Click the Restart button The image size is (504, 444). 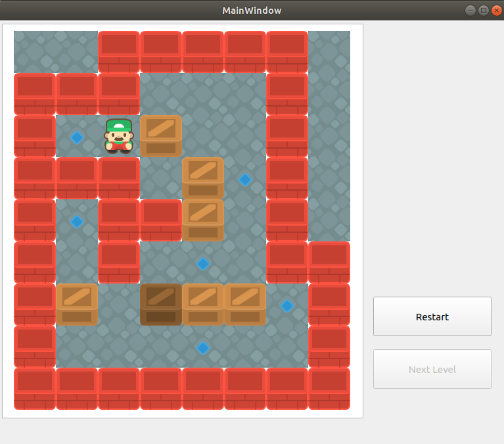tap(432, 316)
